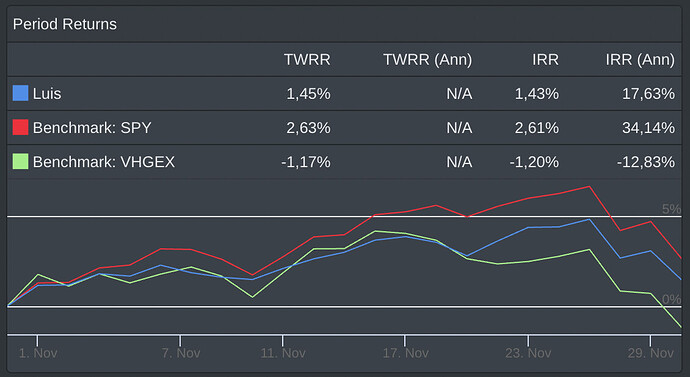Viewport: 690px width, 377px height.
Task: Click the 5% gridline label
Action: pyautogui.click(x=672, y=209)
